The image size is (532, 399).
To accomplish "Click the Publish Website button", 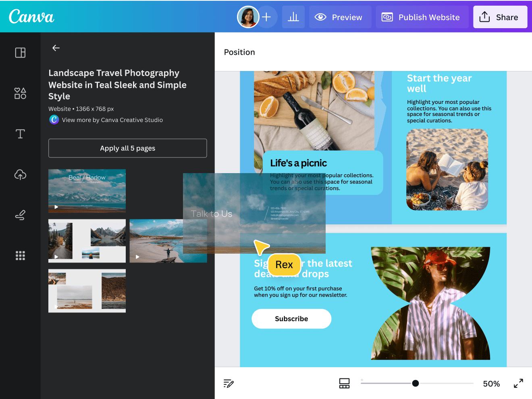I will click(x=422, y=17).
